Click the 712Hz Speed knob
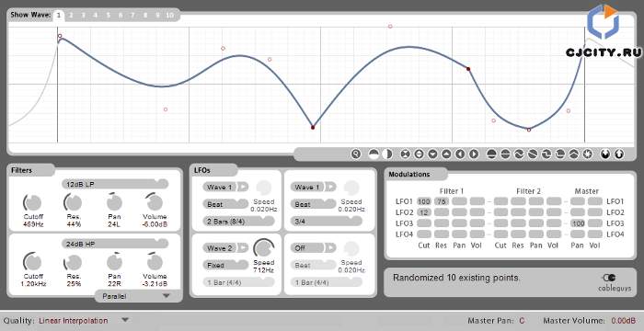644x331 pixels. [x=264, y=247]
